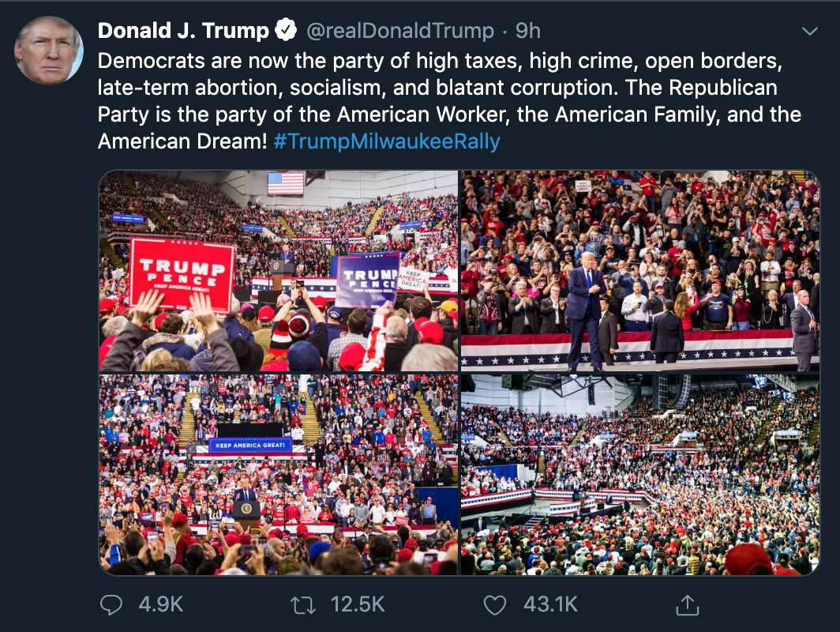Open top-right photo of Trump on stage
The image size is (840, 632).
click(x=641, y=271)
